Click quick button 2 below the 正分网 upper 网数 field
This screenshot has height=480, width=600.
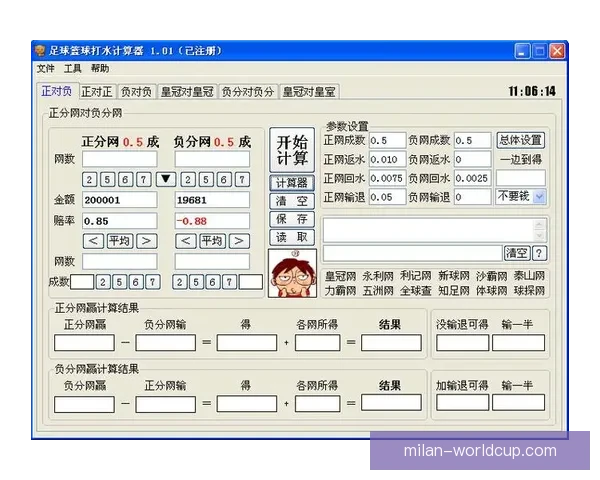[89, 180]
